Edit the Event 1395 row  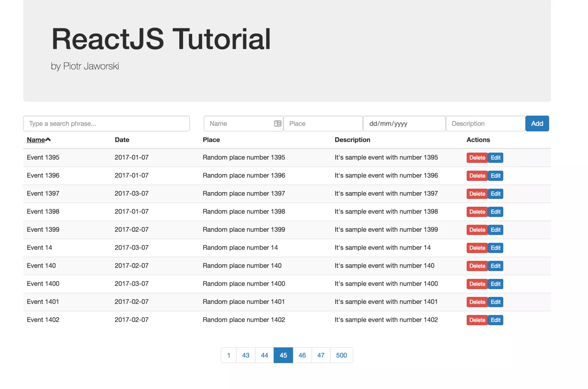[496, 158]
